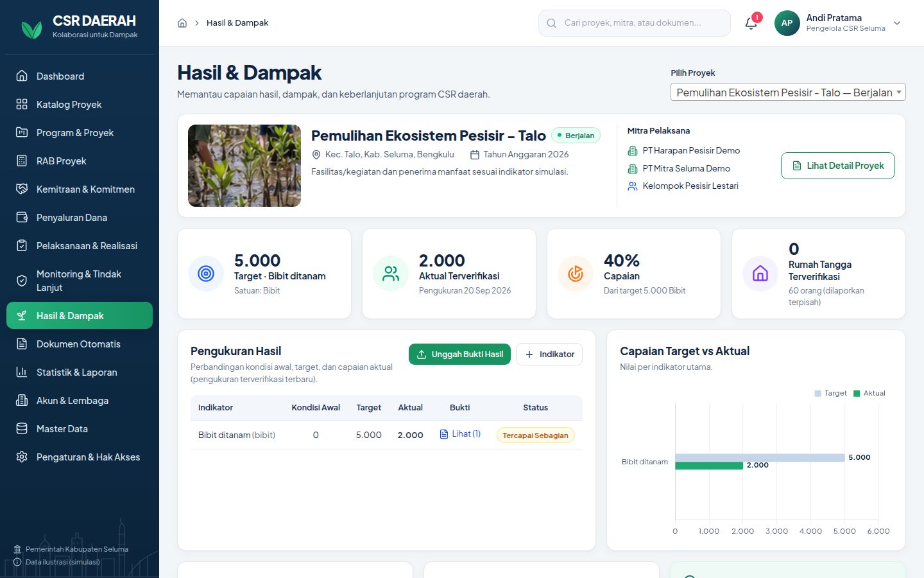Click Kelompok Pesisir Lestari partner
924x578 pixels.
point(690,186)
